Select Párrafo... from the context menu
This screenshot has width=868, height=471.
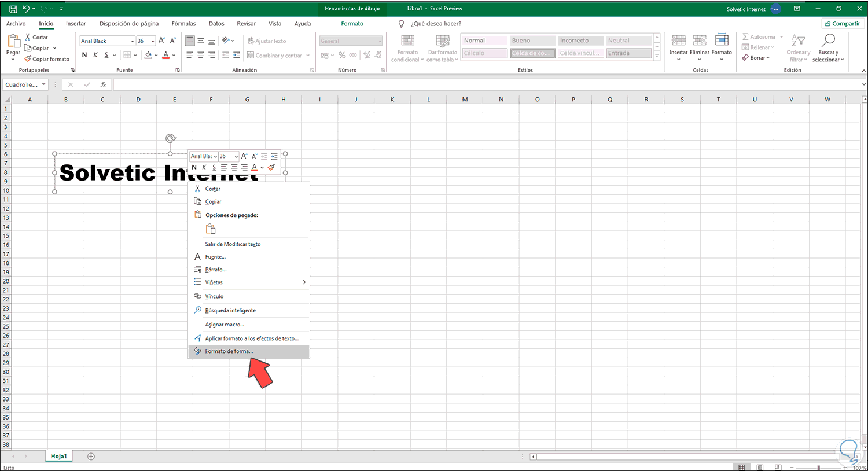pos(249,270)
